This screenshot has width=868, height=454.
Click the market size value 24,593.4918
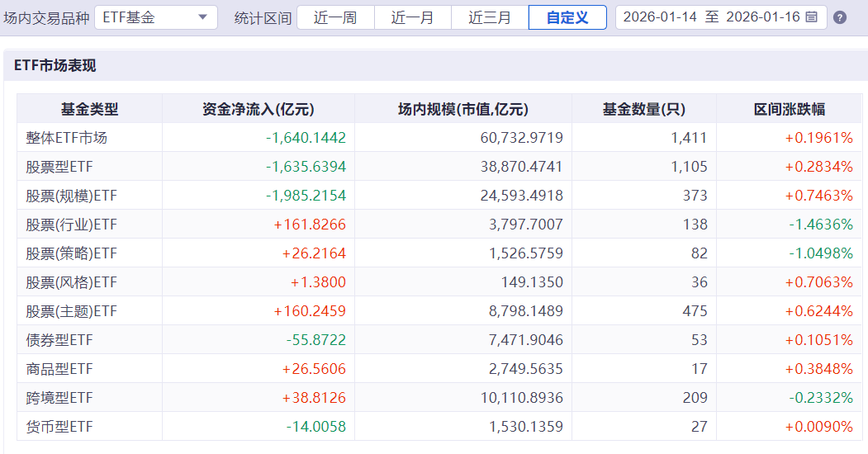521,195
